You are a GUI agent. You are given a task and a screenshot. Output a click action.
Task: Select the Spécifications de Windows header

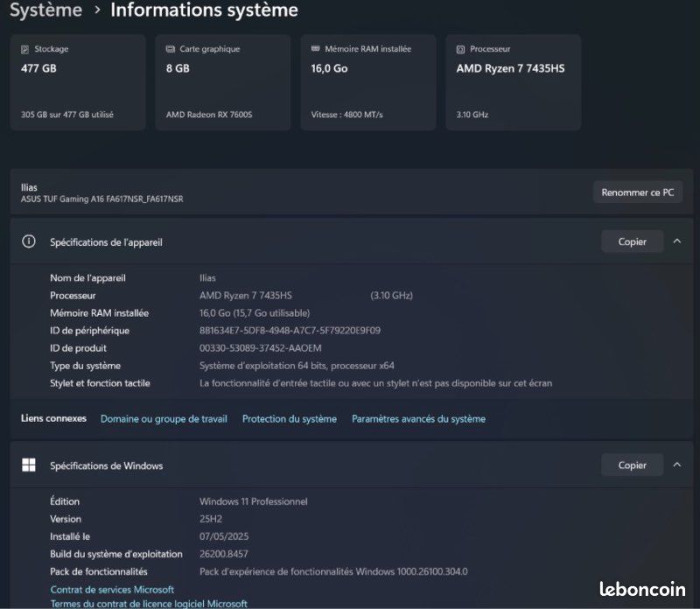tap(352, 465)
